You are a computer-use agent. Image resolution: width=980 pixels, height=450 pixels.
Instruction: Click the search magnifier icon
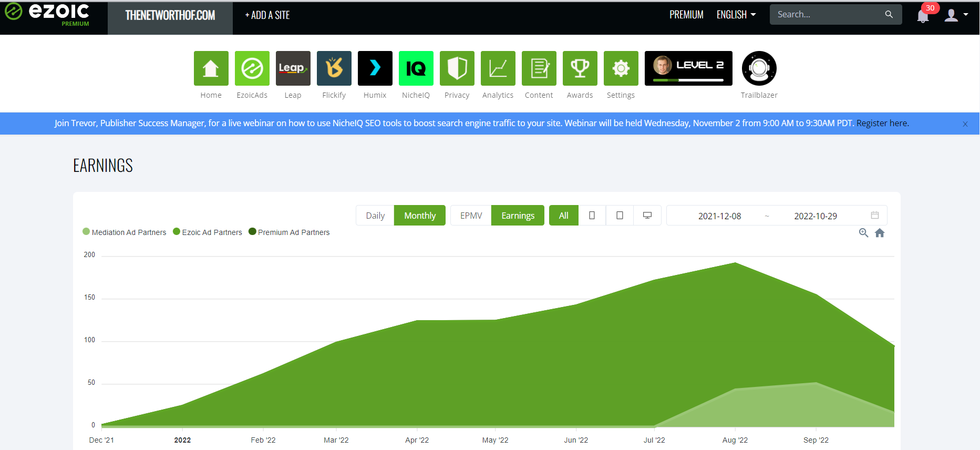[889, 14]
